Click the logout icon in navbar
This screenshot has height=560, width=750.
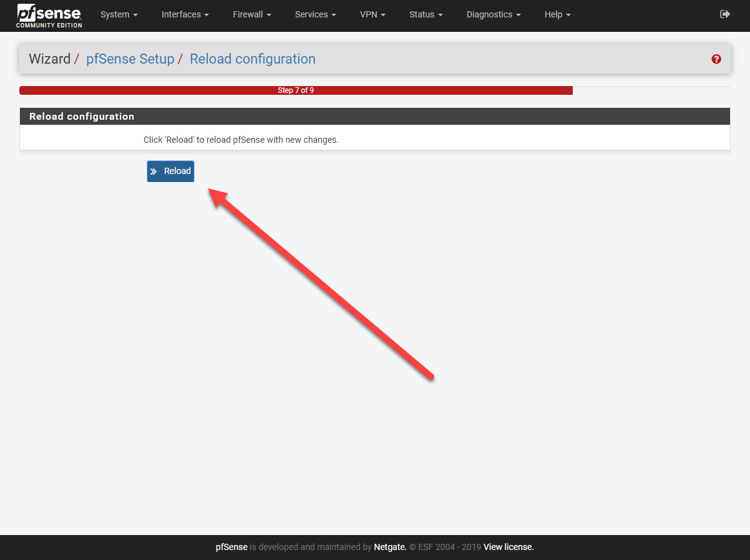pos(724,14)
